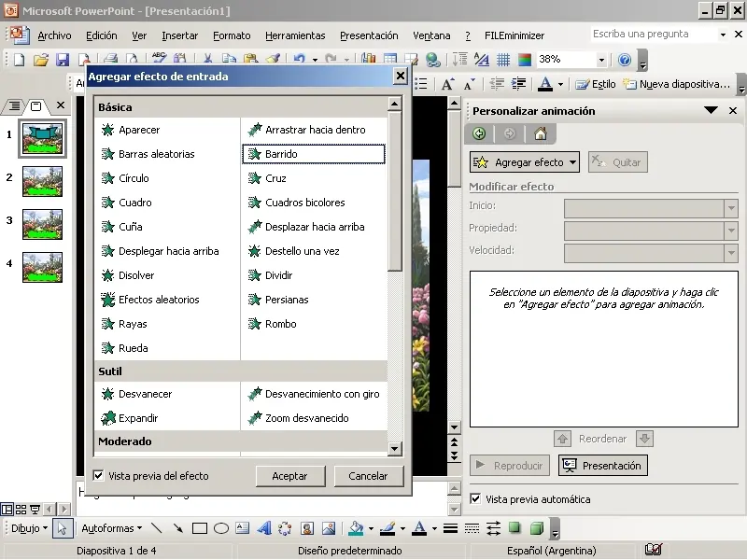Go to task pane Home icon
Viewport: 747px width, 560px height.
(540, 133)
